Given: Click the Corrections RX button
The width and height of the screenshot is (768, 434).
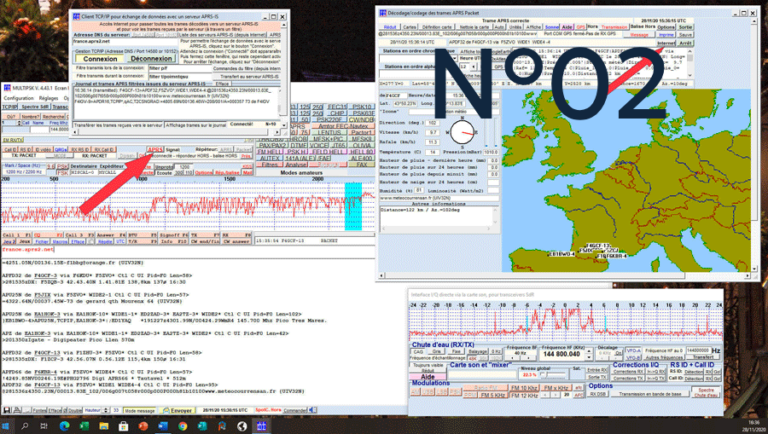Looking at the screenshot, I should (x=627, y=371).
